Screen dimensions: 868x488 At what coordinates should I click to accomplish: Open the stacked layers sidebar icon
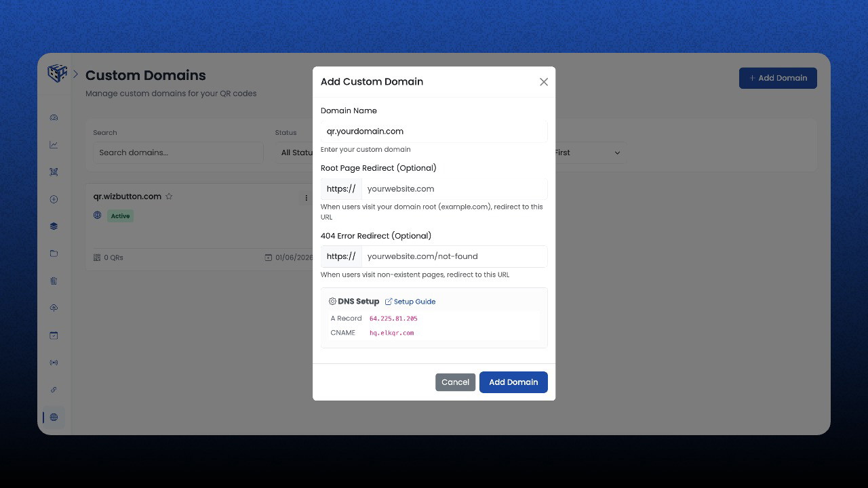(54, 226)
